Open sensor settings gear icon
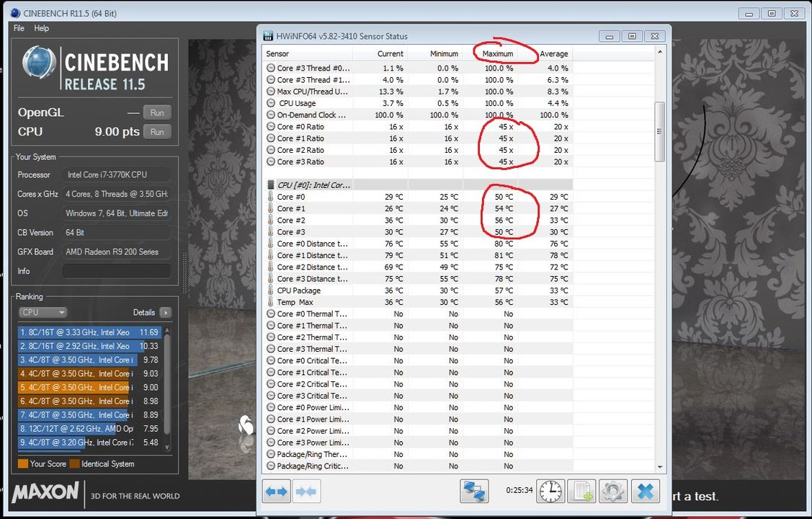Viewport: 812px width, 519px height. pyautogui.click(x=613, y=491)
